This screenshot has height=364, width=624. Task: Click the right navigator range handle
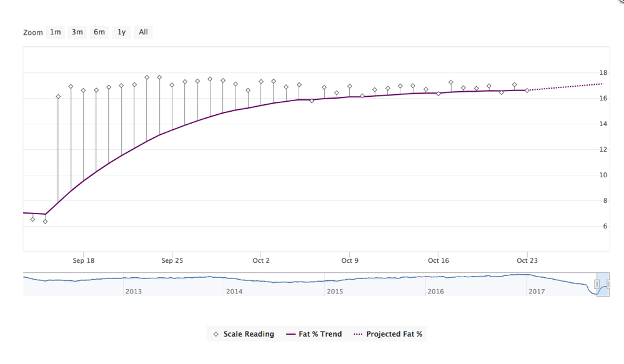608,284
